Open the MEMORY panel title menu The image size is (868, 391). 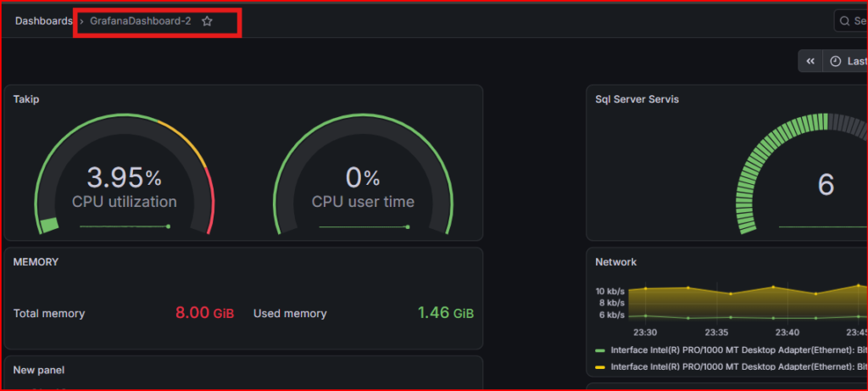point(36,262)
